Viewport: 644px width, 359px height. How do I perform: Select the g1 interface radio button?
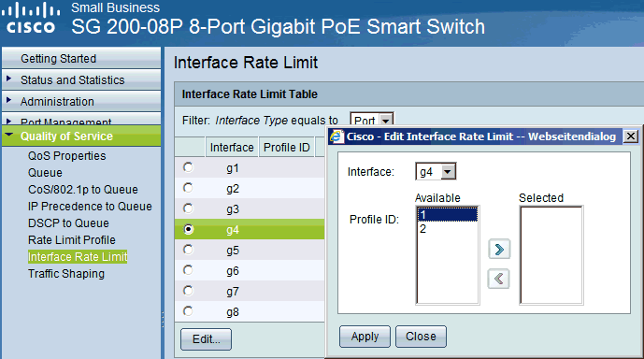pyautogui.click(x=188, y=167)
